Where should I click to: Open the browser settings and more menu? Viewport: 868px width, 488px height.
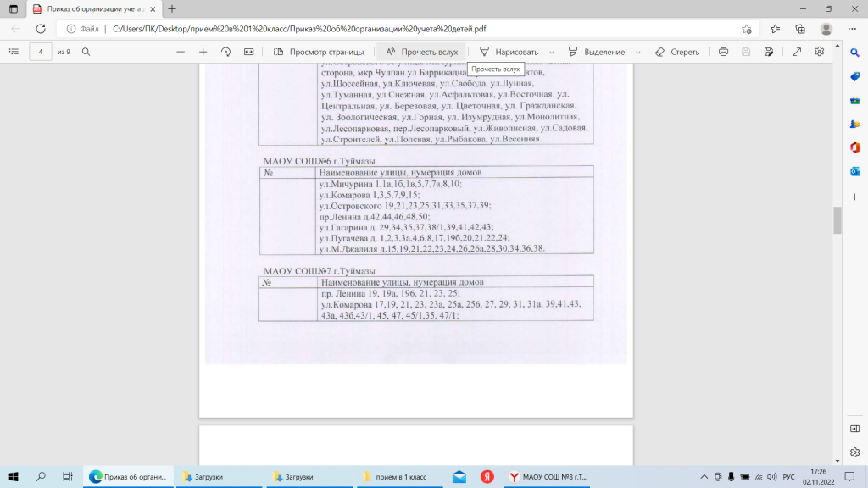click(852, 29)
